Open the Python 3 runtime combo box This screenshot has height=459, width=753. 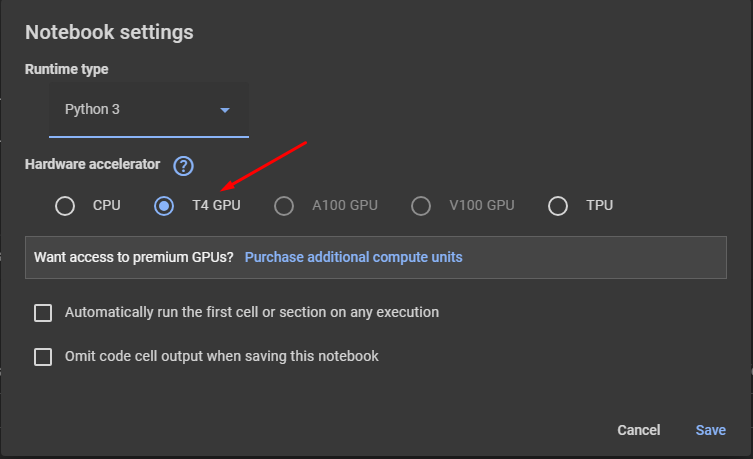pos(149,110)
